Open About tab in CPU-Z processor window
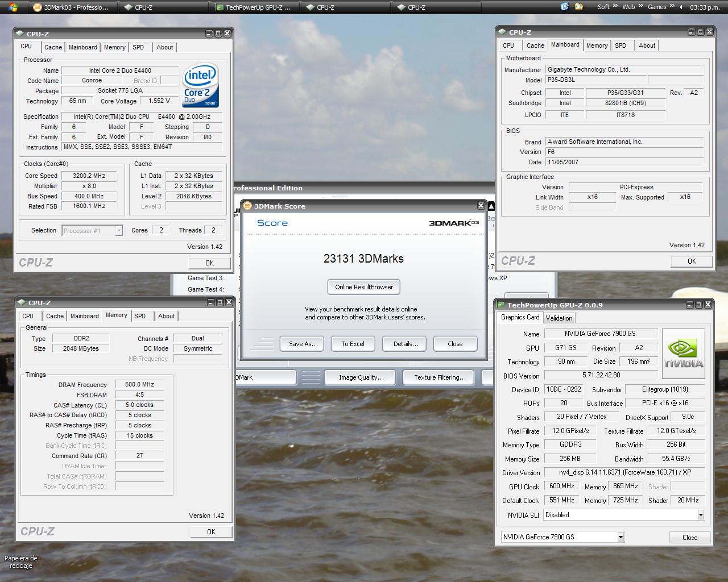Viewport: 728px width, 582px height. coord(165,47)
